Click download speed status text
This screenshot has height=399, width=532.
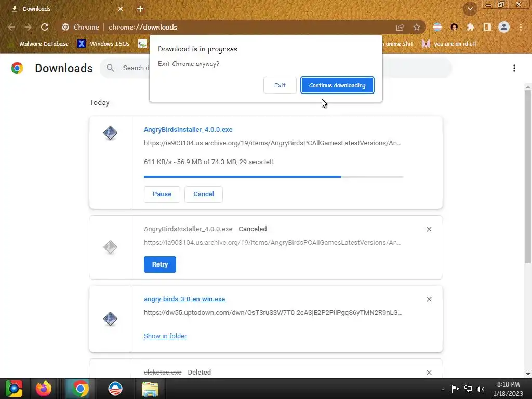pyautogui.click(x=209, y=162)
